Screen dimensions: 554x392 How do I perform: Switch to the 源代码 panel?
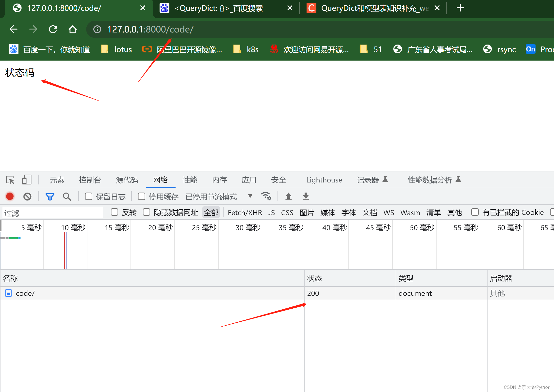coord(127,180)
